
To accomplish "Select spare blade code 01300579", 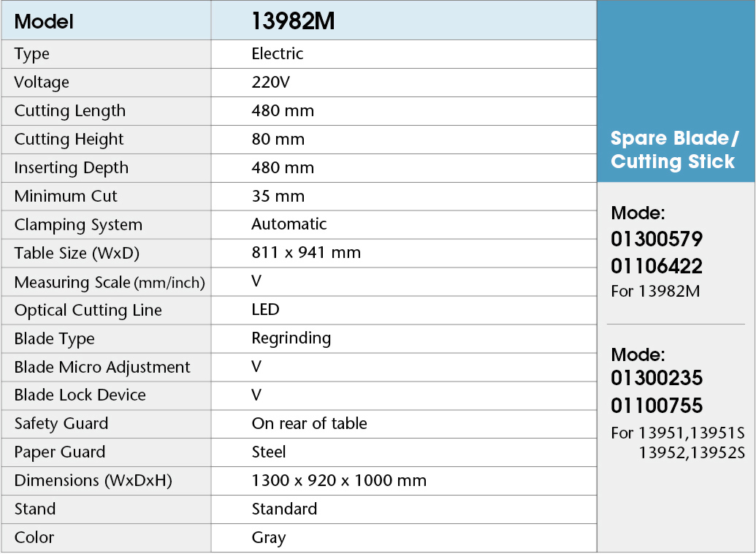I will tap(657, 240).
